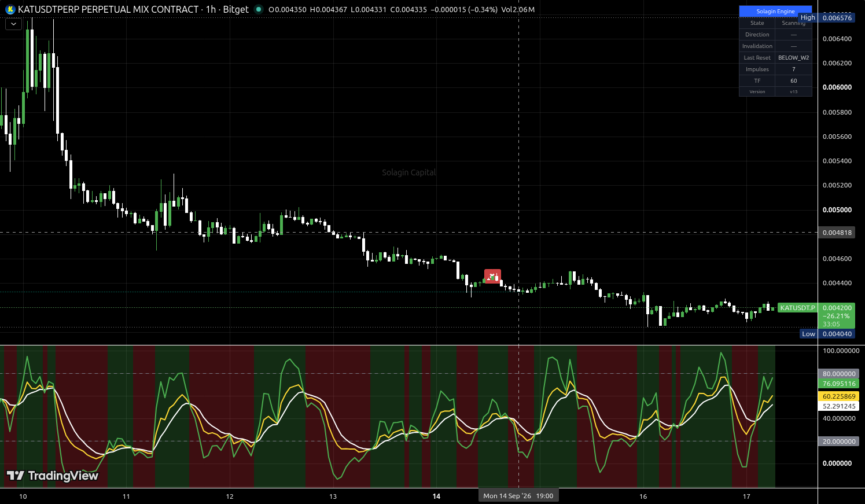Click the High price label 0.006576
Screen dimensions: 865x504
(837, 18)
